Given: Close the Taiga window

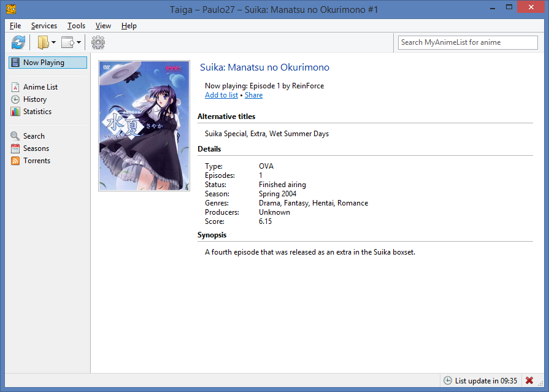Looking at the screenshot, I should pos(531,7).
